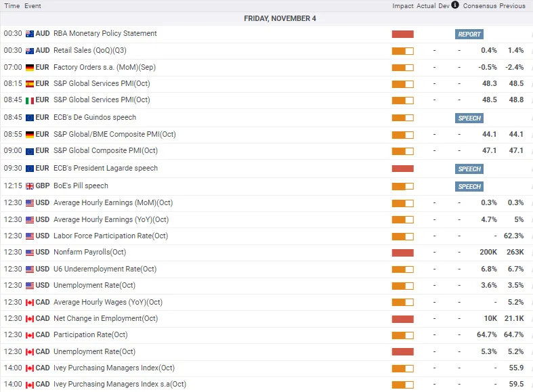Click the 59.5 previous value for Ivey PMI s.a
Viewport: 533px width, 392px height.
click(x=516, y=384)
